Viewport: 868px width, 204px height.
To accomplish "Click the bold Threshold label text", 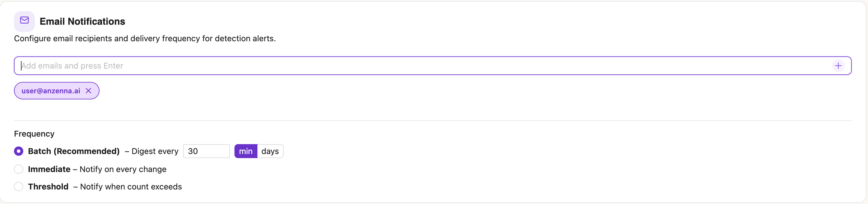I will (48, 187).
